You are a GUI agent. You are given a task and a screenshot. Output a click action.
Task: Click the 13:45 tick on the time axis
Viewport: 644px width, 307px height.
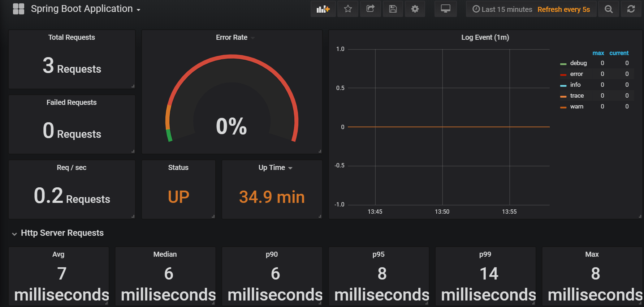[x=375, y=212]
